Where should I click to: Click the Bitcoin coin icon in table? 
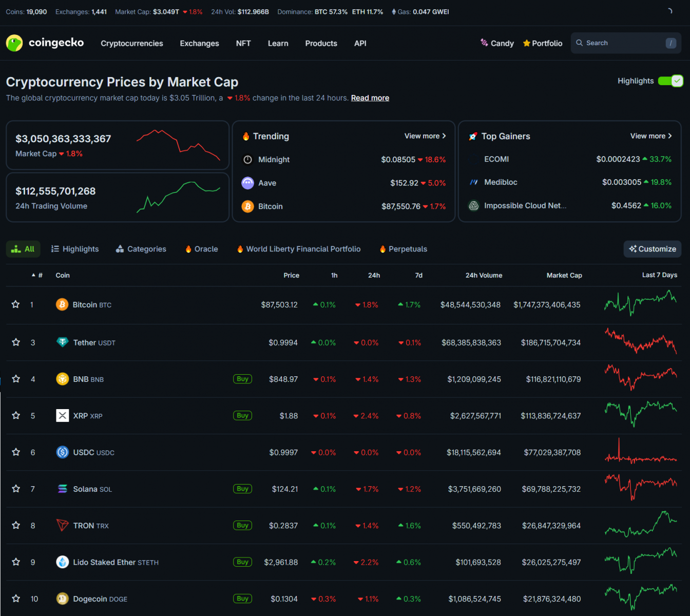[x=62, y=305]
